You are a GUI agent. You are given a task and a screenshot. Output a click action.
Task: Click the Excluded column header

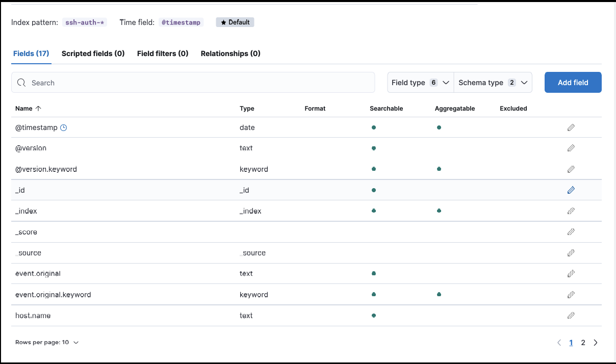point(514,109)
